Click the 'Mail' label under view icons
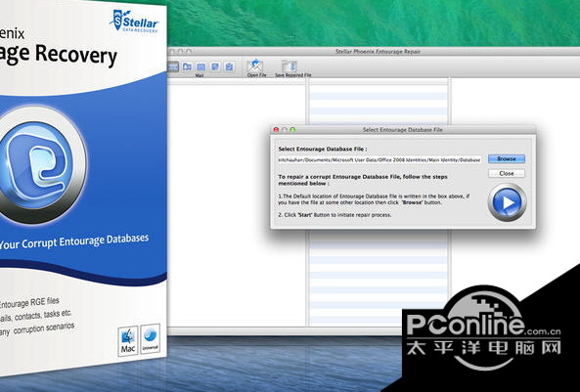This screenshot has height=392, width=580. (200, 75)
